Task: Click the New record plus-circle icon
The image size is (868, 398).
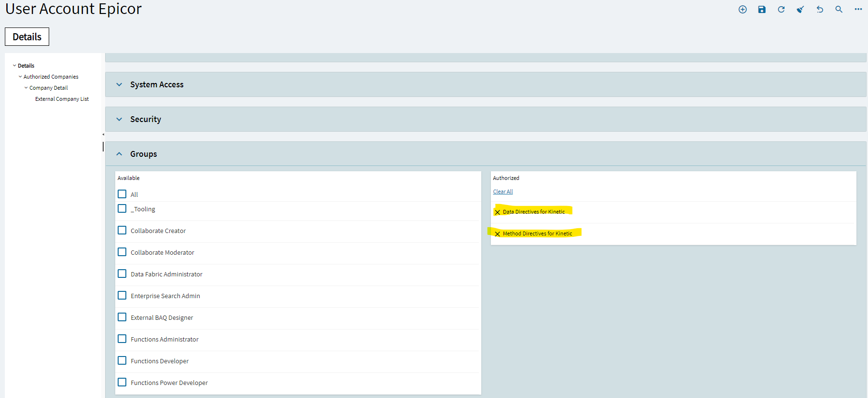Action: [743, 10]
